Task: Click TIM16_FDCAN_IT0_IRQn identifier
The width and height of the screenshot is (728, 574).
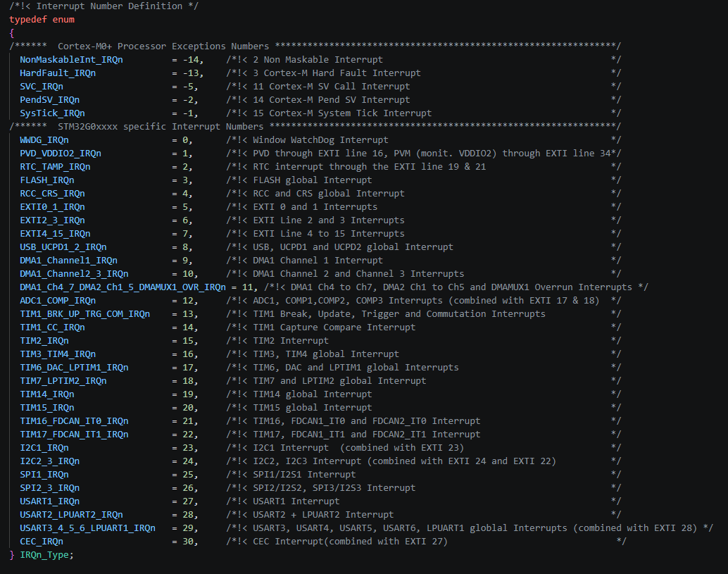Action: click(74, 422)
